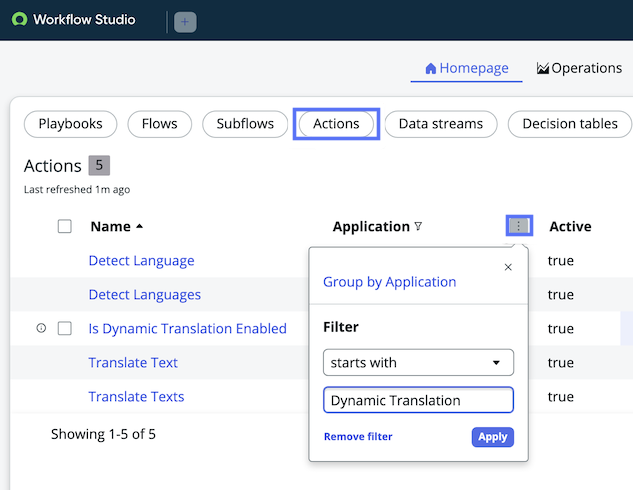The image size is (633, 490).
Task: Click the Active column header
Action: (x=570, y=226)
